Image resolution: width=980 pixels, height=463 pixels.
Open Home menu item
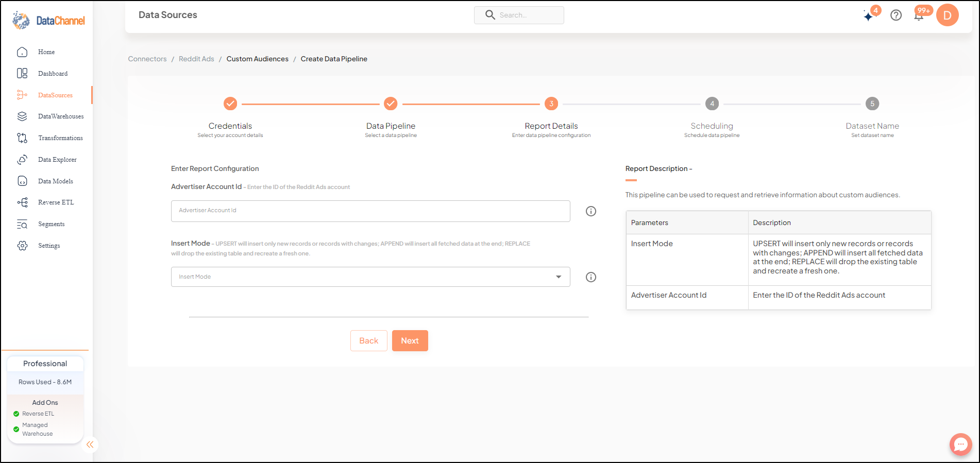pyautogui.click(x=46, y=52)
